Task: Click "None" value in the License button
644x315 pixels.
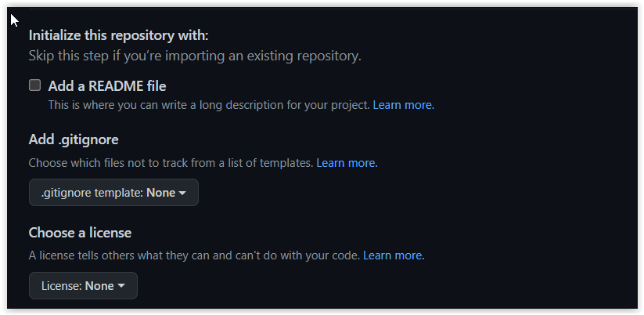Action: click(x=99, y=286)
